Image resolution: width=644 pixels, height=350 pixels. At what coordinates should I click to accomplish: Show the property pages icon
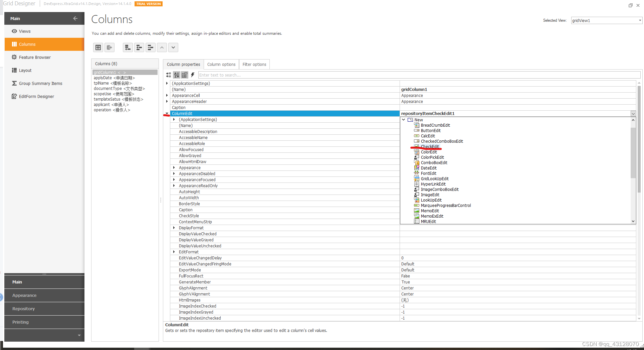185,75
